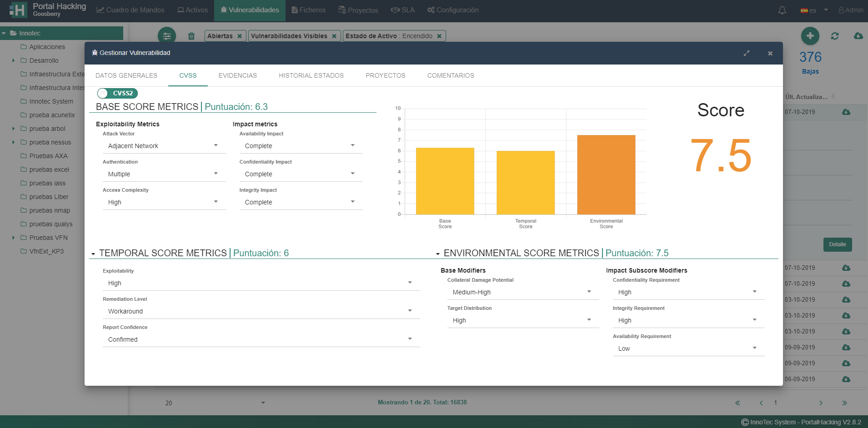
Task: Open the Confidentiality Requirement dropdown
Action: tap(688, 292)
